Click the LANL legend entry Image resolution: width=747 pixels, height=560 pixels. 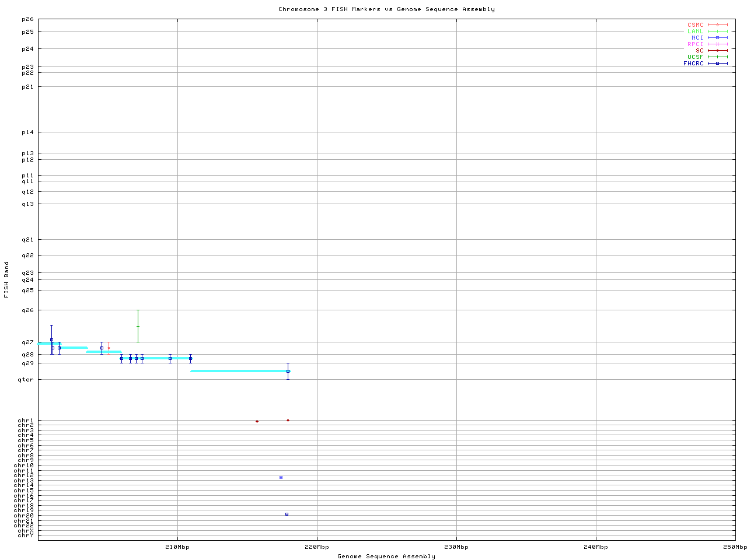[695, 32]
